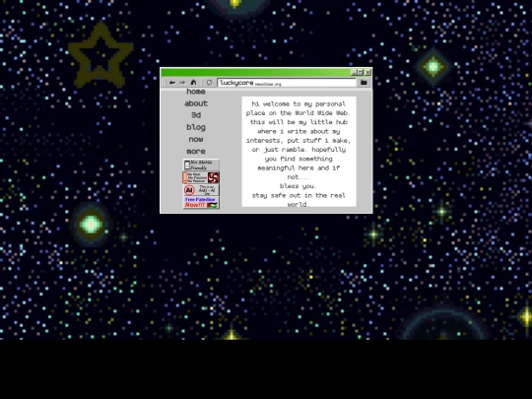Go to the home page link
Viewport: 532px width, 399px height.
[x=196, y=92]
